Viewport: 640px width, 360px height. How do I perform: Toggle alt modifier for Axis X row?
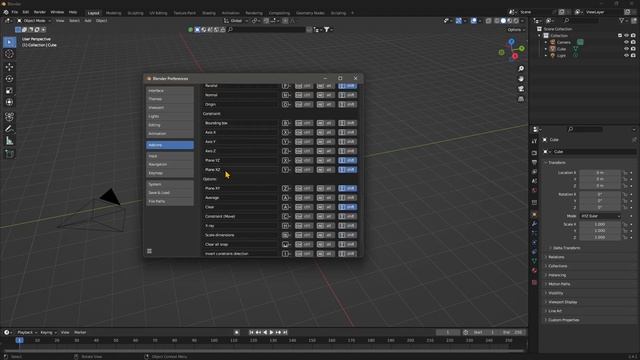[326, 132]
